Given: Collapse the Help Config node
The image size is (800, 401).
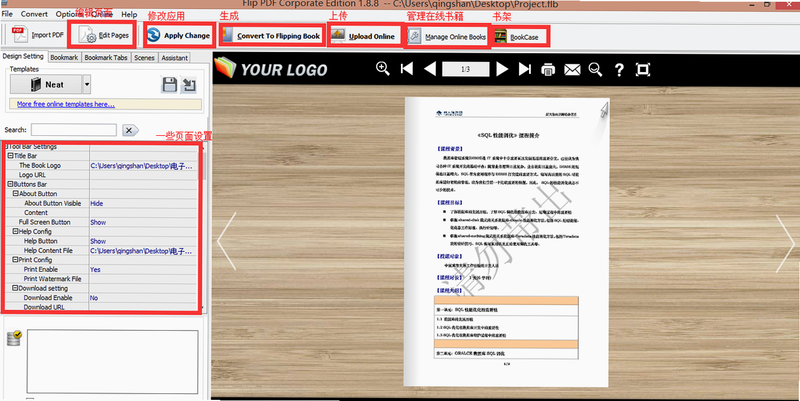Looking at the screenshot, I should coord(15,232).
